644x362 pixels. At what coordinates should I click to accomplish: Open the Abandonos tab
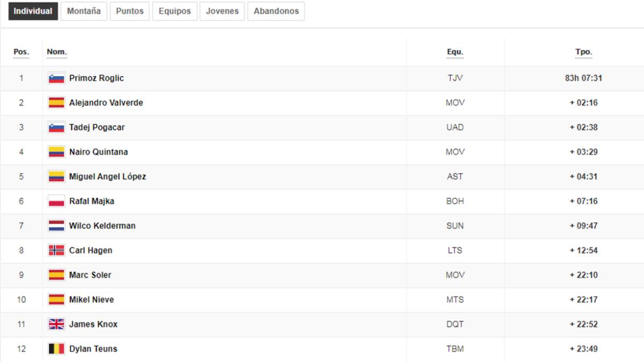tap(276, 11)
